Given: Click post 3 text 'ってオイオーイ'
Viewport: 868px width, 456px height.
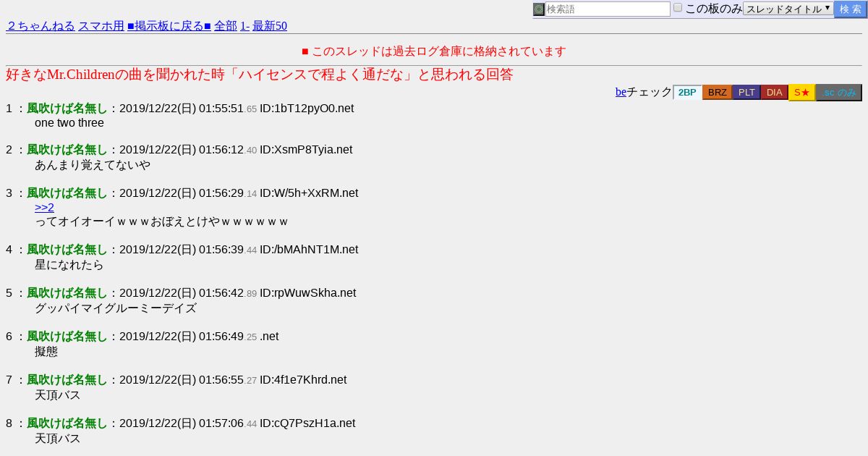Looking at the screenshot, I should 75,221.
